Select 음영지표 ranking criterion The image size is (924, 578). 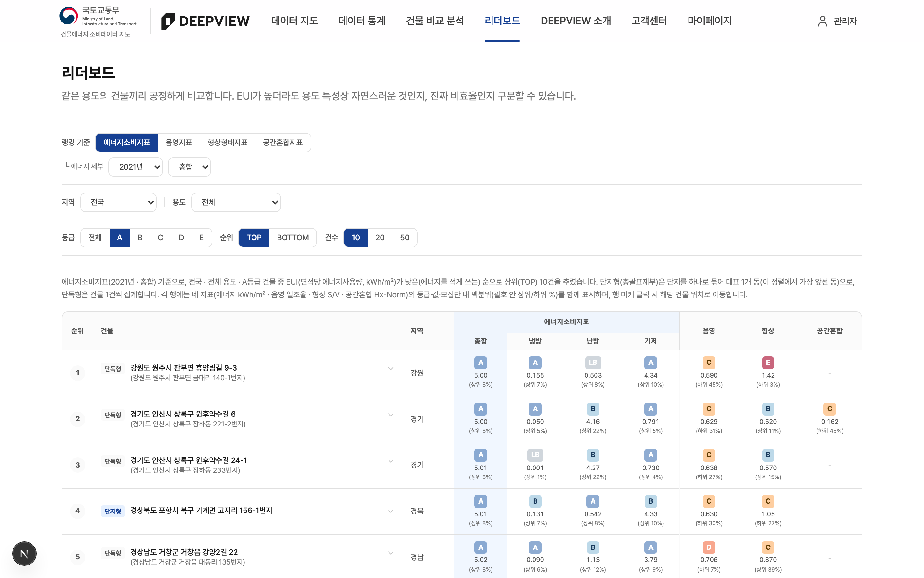[x=179, y=143]
